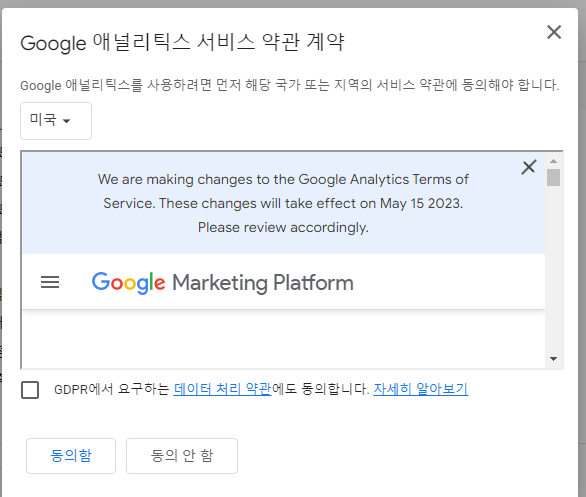The image size is (586, 497).
Task: Open the 데이터 처리 약관 link
Action: pyautogui.click(x=222, y=389)
